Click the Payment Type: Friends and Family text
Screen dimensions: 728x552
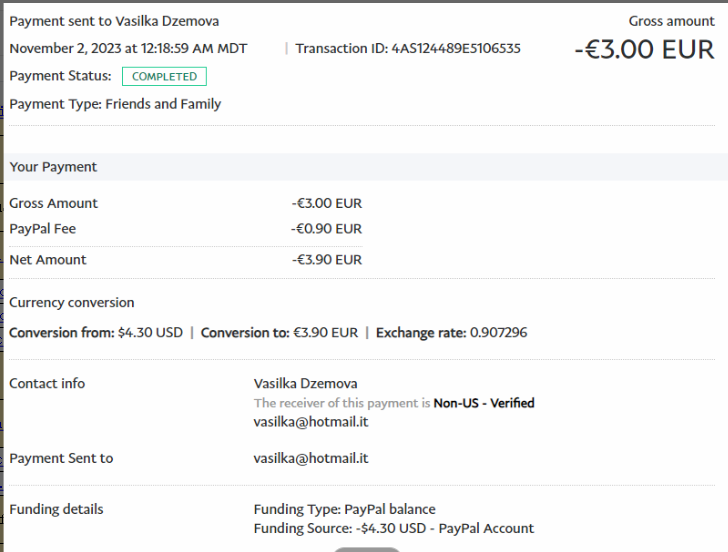coord(115,104)
